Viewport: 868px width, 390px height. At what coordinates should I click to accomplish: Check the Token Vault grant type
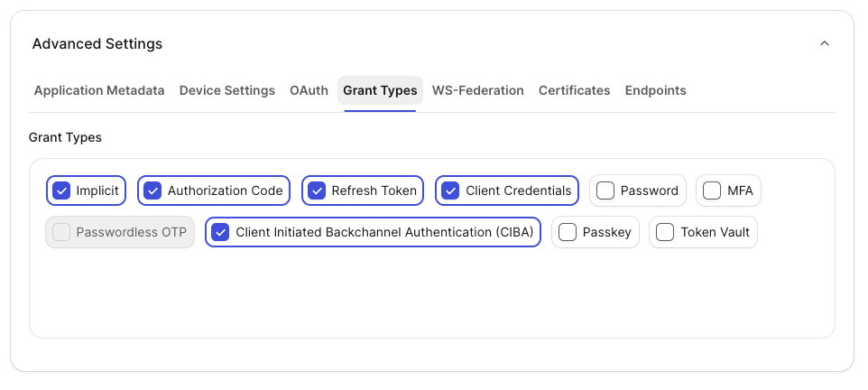click(x=665, y=232)
